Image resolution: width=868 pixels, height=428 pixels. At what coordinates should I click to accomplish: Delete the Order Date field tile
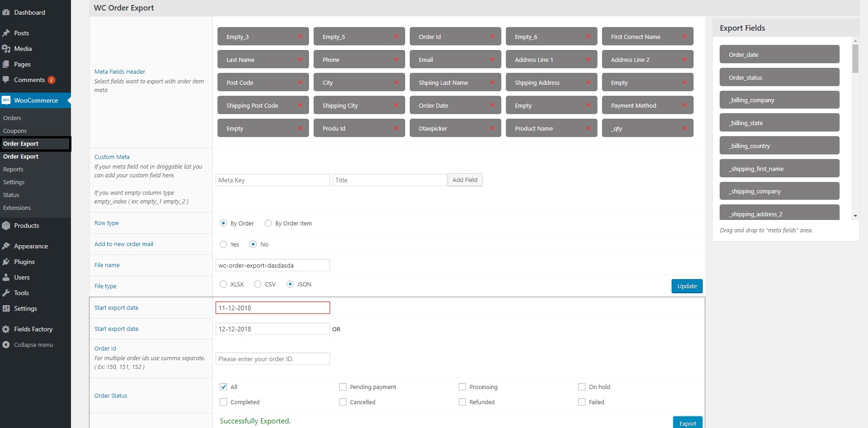pyautogui.click(x=492, y=105)
